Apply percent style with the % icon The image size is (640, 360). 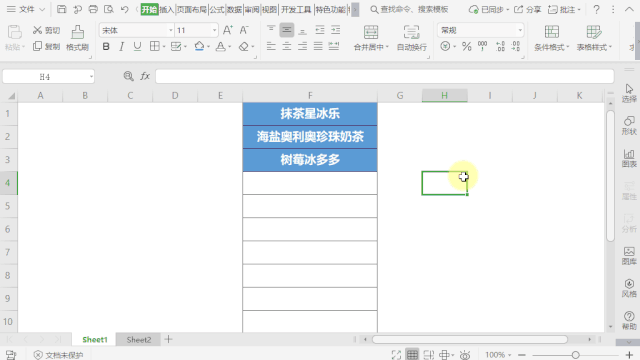(467, 47)
